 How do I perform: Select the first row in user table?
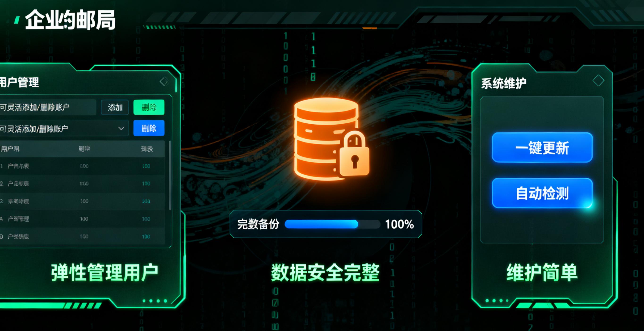82,166
